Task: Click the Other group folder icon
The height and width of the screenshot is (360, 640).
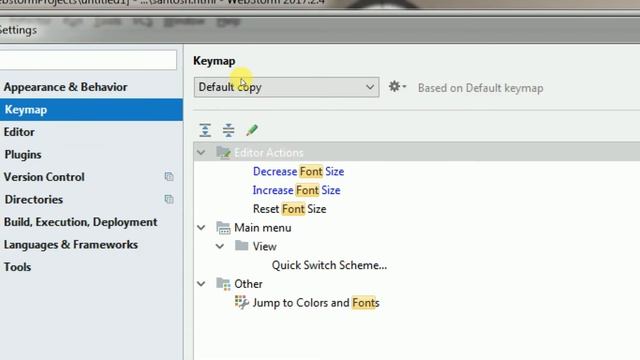Action: tap(223, 284)
